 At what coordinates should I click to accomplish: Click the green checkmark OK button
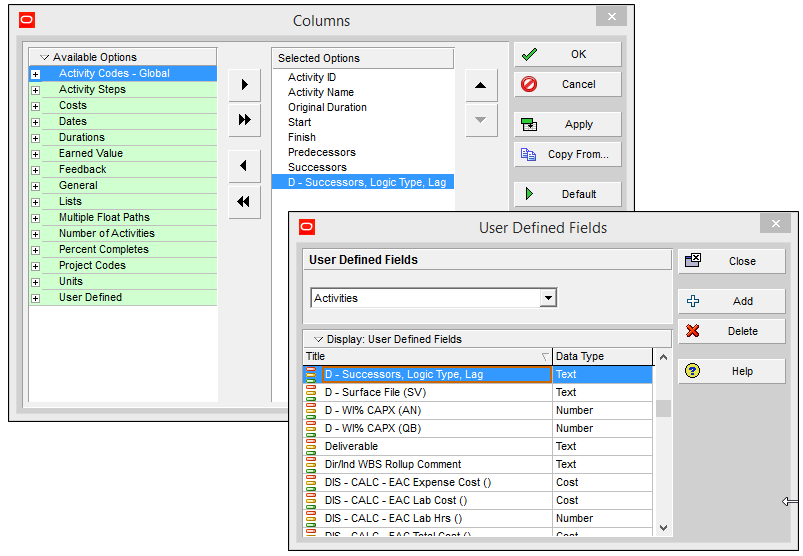567,54
